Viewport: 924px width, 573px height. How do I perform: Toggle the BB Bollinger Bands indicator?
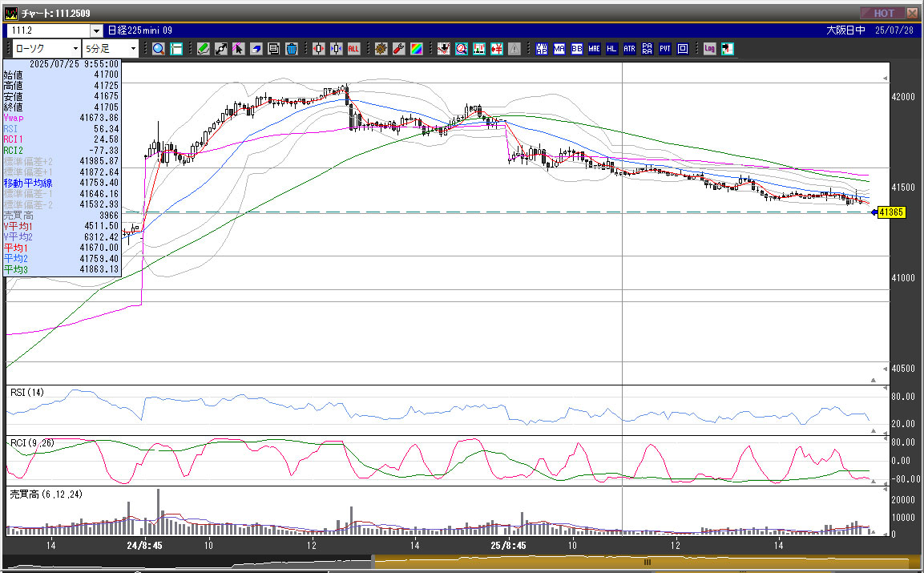[577, 49]
